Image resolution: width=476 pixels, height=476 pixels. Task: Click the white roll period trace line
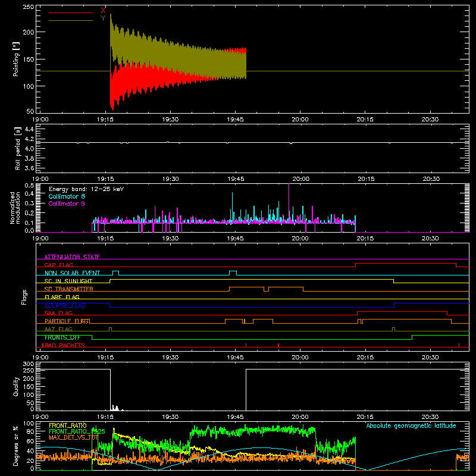pos(252,142)
